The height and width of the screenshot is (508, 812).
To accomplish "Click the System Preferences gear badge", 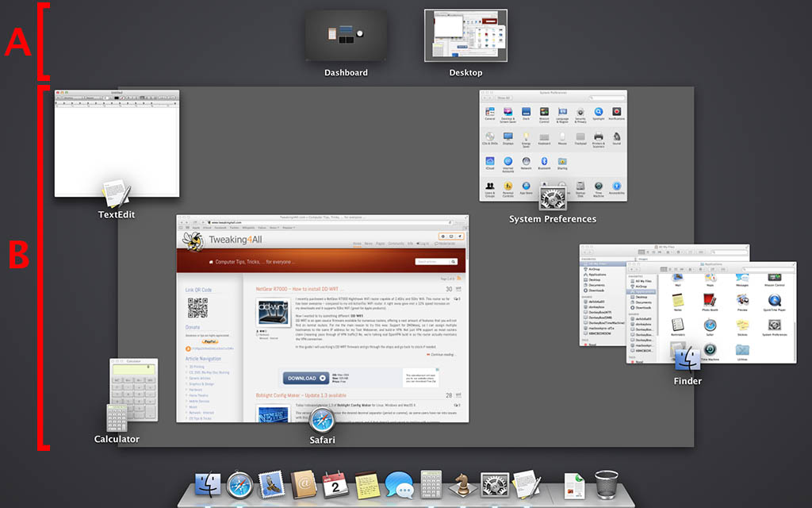I will [553, 198].
